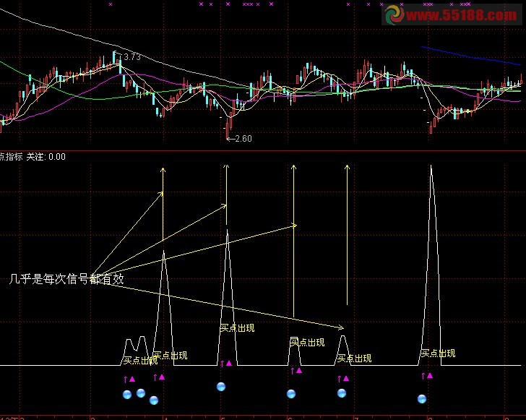Viewport: 526px width, 420px height.
Task: Select the 关注: 0.00 indicator value
Action: click(46, 157)
